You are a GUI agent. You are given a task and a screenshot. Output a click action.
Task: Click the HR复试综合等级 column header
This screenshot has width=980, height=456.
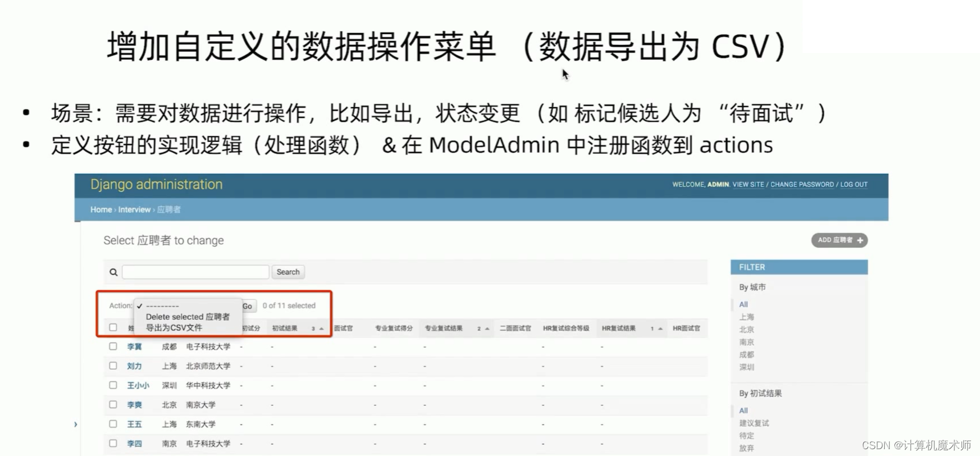(x=566, y=328)
